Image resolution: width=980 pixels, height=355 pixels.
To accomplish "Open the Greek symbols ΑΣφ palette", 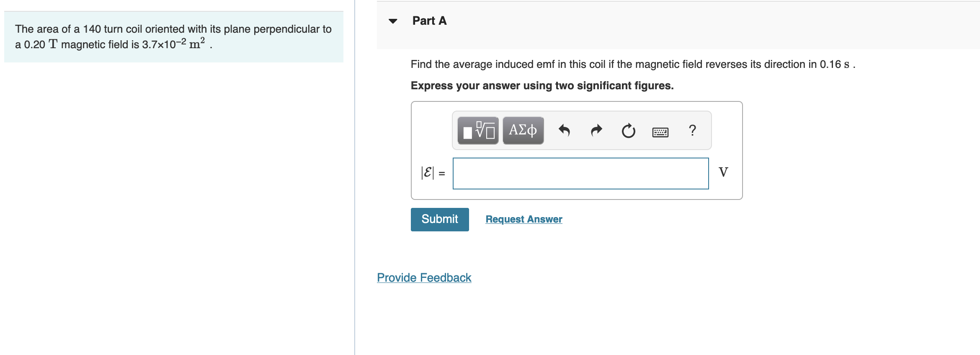I will coord(523,131).
